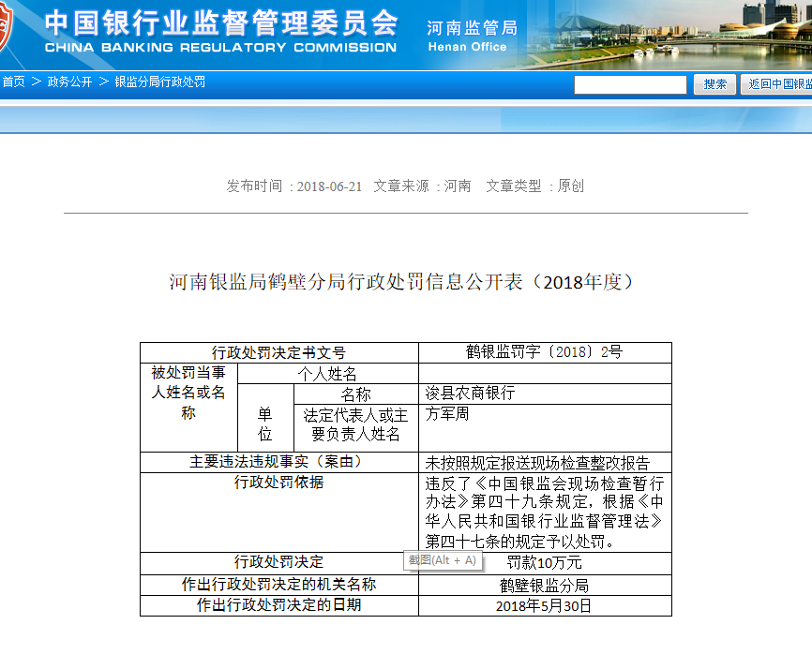The width and height of the screenshot is (812, 654).
Task: Go to 银监分局行政处罚 breadcrumb
Action: (x=159, y=82)
